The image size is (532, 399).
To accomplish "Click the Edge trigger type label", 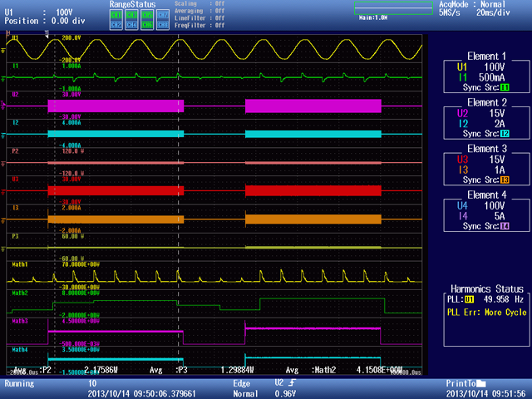I will tap(240, 383).
